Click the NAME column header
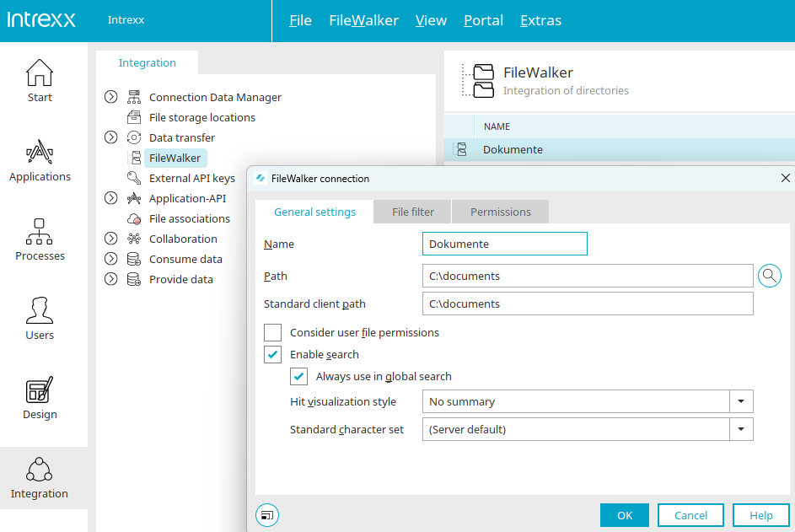Screen dimensions: 795x532 tap(497, 126)
